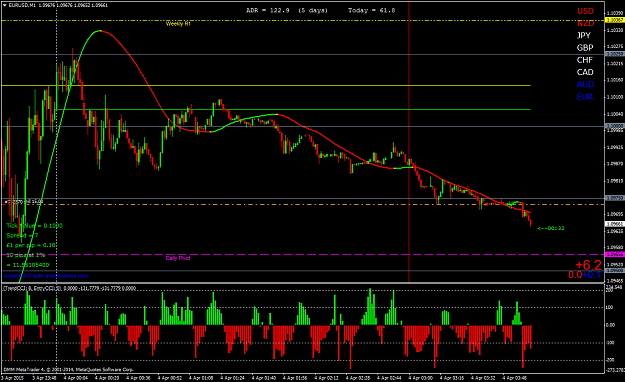The height and width of the screenshot is (382, 625).
Task: Click the red NZD currency label
Action: [585, 23]
